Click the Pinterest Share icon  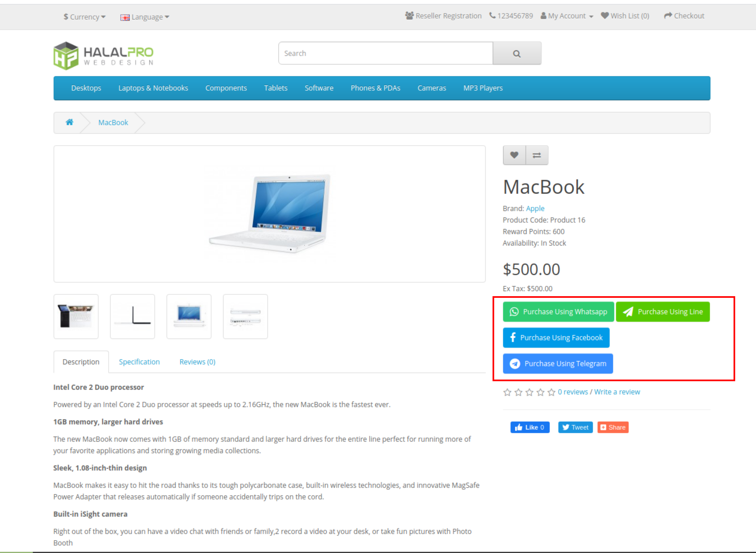pos(612,427)
